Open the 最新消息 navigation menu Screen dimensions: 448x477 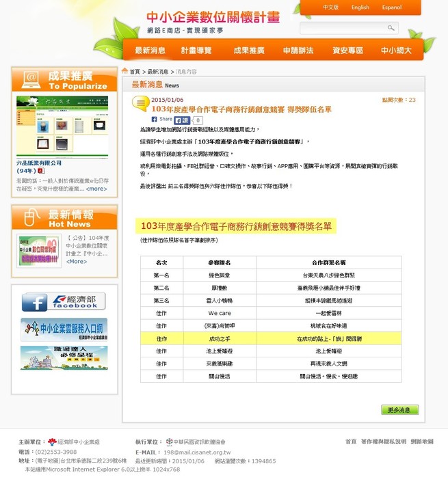[x=150, y=51]
